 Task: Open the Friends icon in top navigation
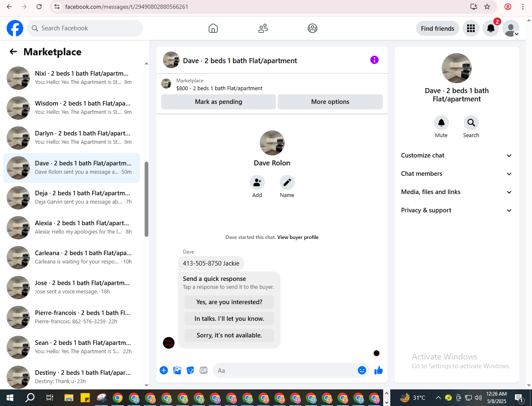point(263,28)
